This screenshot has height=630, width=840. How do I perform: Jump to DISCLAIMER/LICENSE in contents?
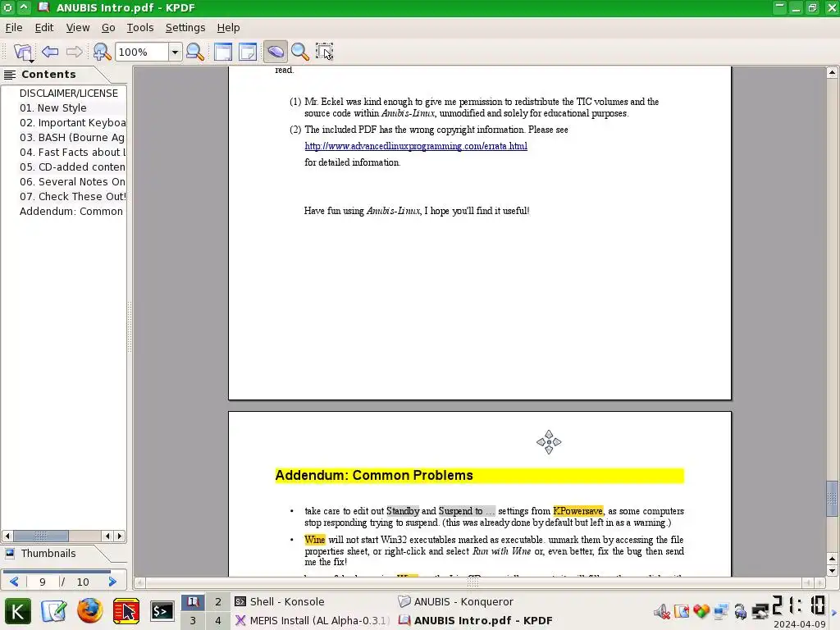pyautogui.click(x=69, y=94)
